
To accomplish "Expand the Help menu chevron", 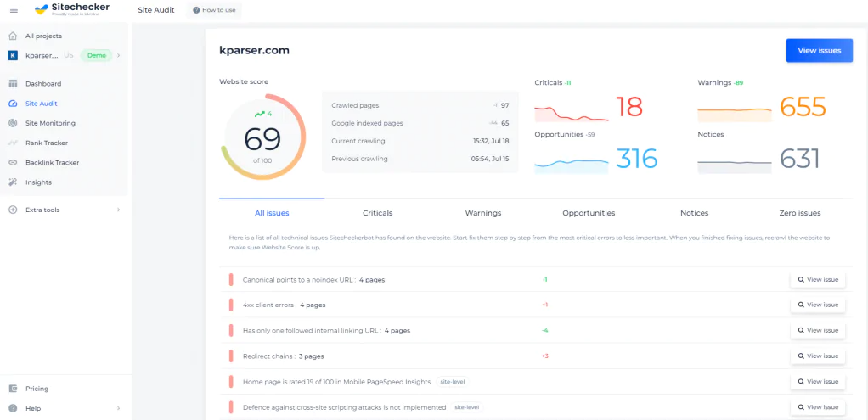I will 118,408.
